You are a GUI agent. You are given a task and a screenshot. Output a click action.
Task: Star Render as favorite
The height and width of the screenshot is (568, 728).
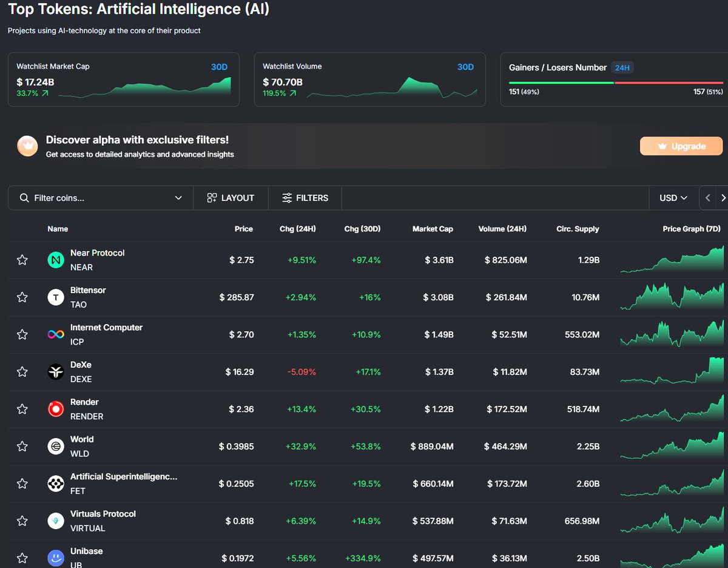[22, 409]
